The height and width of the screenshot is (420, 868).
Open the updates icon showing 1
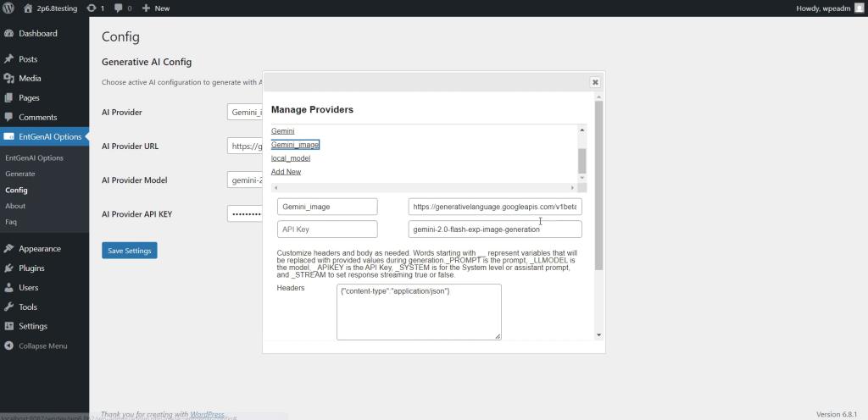point(92,8)
